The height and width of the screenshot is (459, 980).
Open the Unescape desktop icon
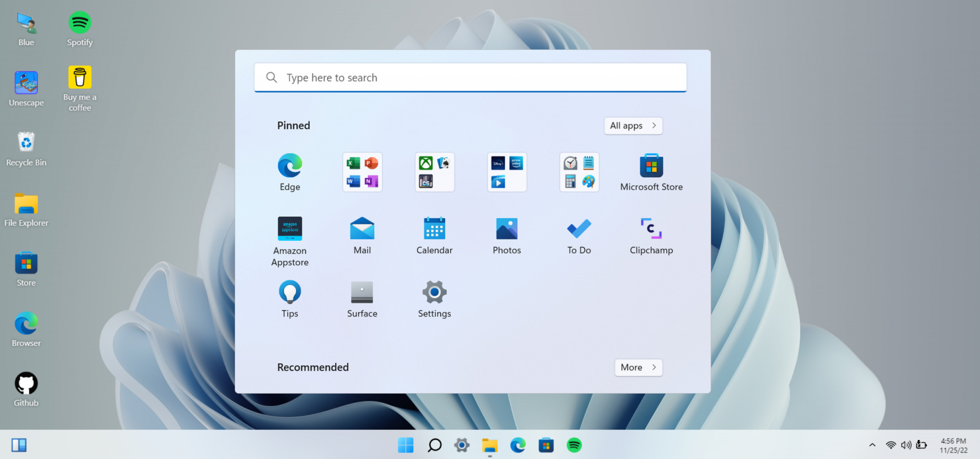26,89
